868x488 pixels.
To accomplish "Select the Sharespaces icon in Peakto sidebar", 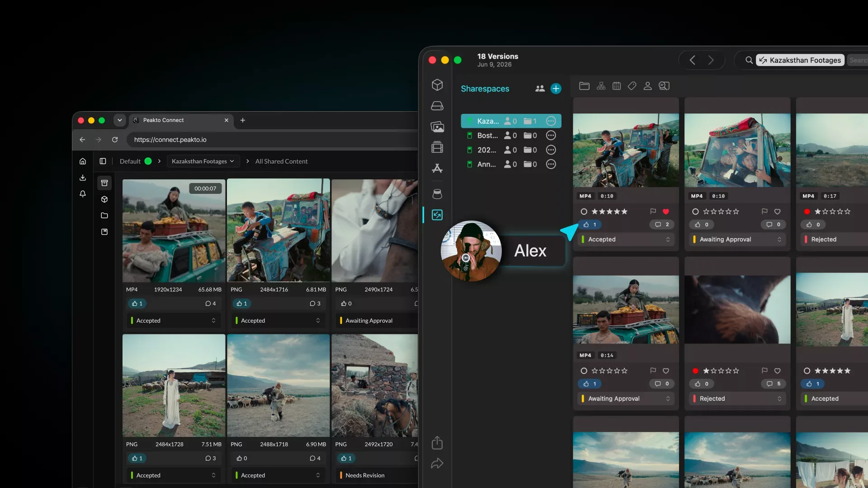I will pos(437,215).
